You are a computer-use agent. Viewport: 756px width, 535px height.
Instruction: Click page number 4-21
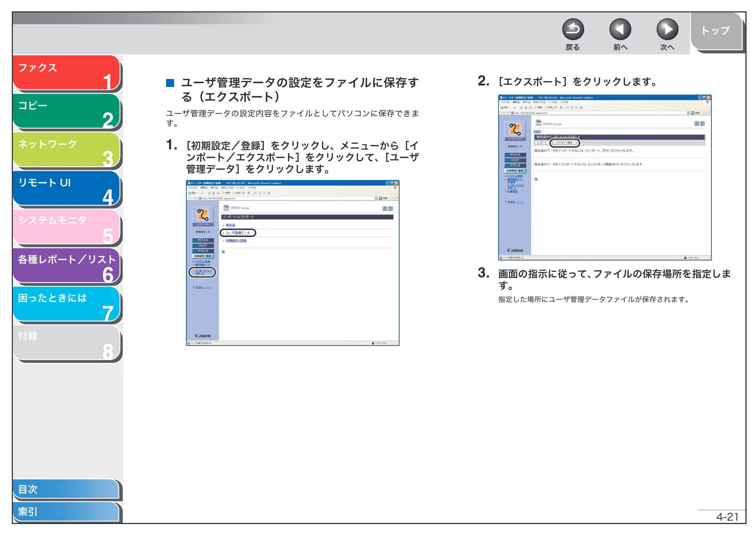[727, 516]
